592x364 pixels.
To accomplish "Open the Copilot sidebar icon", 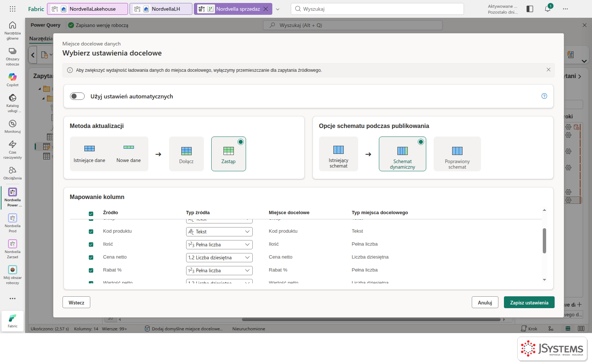I will pos(13,80).
